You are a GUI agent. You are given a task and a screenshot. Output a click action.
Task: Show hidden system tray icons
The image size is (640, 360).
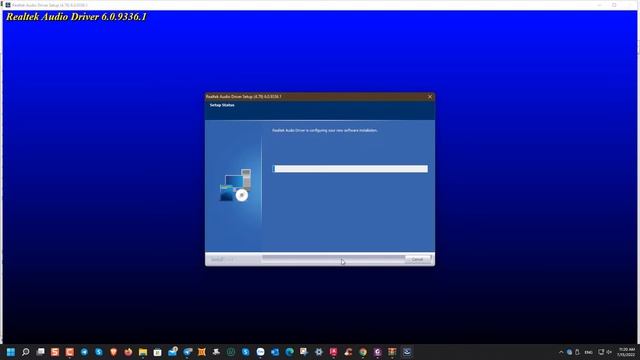click(x=561, y=352)
